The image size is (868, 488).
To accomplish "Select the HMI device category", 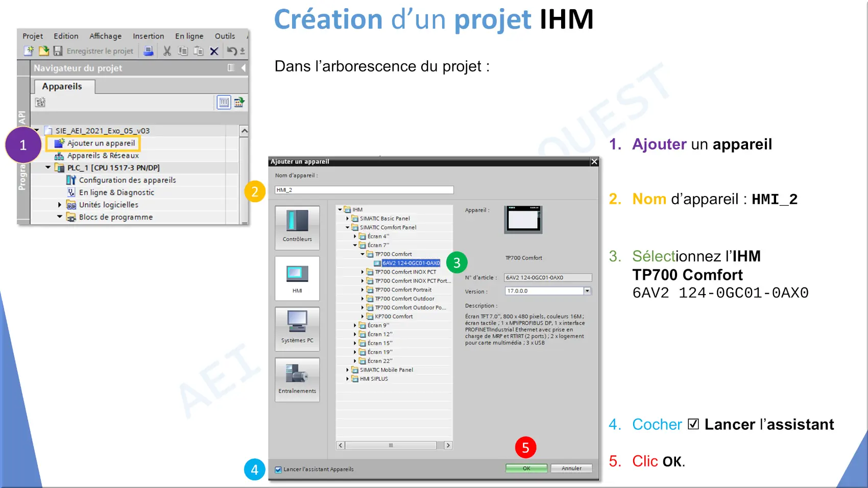I will 297,278.
